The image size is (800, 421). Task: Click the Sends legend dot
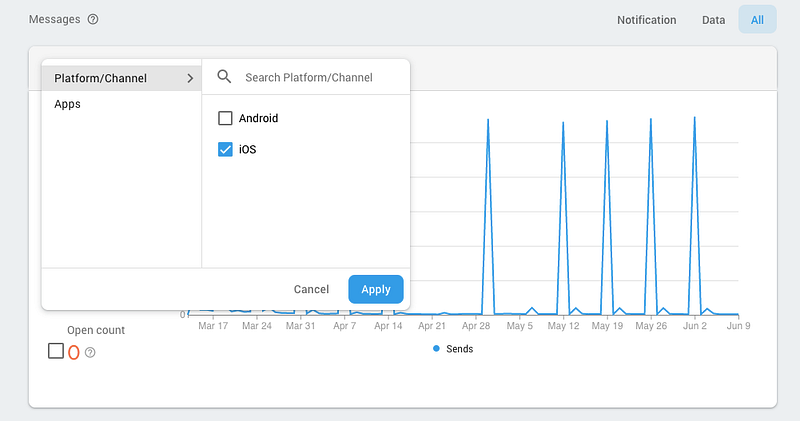point(437,349)
